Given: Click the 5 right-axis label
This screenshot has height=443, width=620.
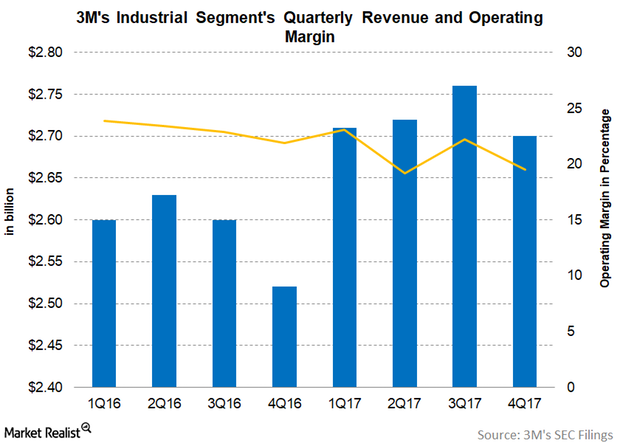Looking at the screenshot, I should (x=571, y=331).
